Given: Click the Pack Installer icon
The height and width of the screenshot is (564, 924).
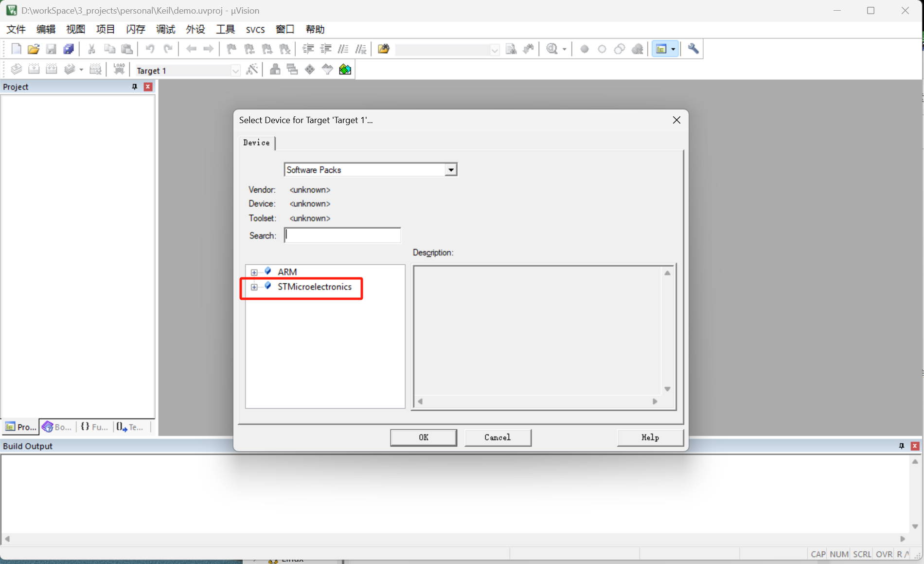Looking at the screenshot, I should click(345, 70).
